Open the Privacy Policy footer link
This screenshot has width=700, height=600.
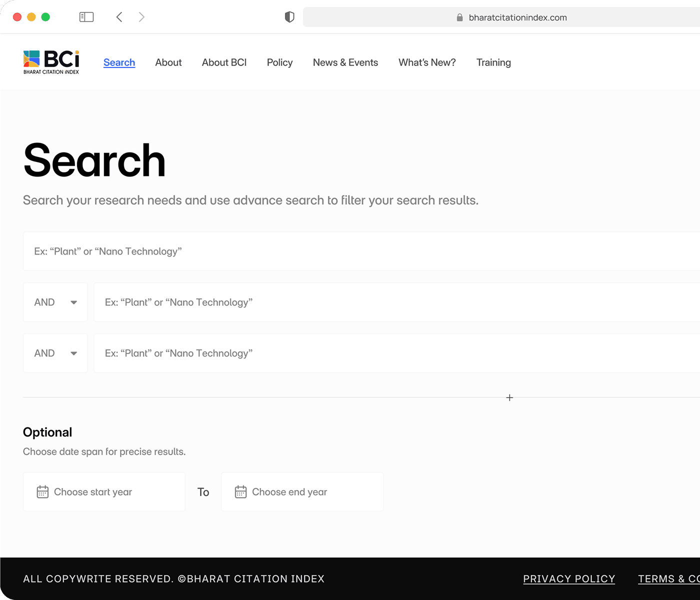coord(568,578)
